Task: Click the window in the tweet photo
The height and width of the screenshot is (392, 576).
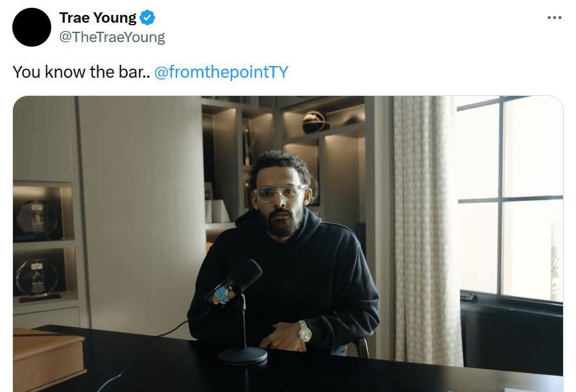Action: pyautogui.click(x=509, y=198)
